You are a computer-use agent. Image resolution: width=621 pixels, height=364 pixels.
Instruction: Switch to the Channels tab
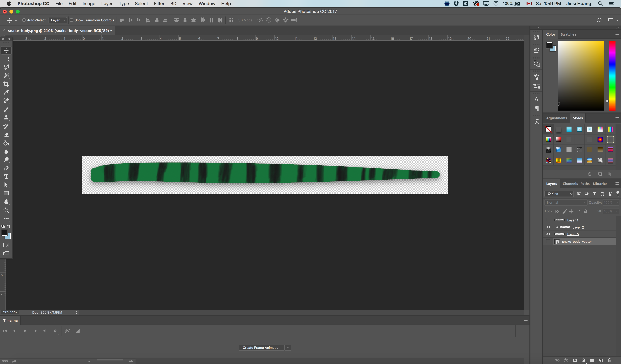coord(570,183)
